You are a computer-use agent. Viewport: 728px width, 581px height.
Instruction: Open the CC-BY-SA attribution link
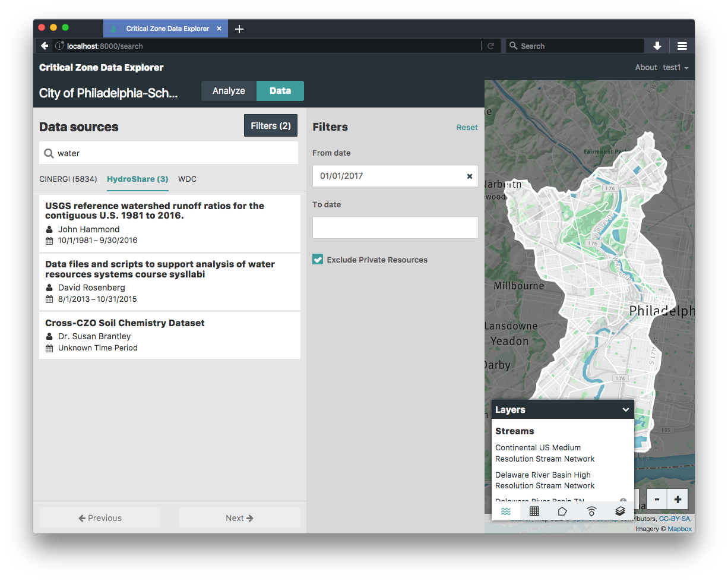point(674,519)
